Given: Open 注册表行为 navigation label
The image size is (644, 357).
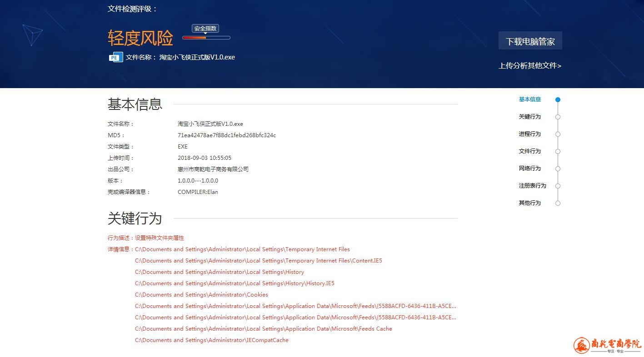Looking at the screenshot, I should coord(532,186).
